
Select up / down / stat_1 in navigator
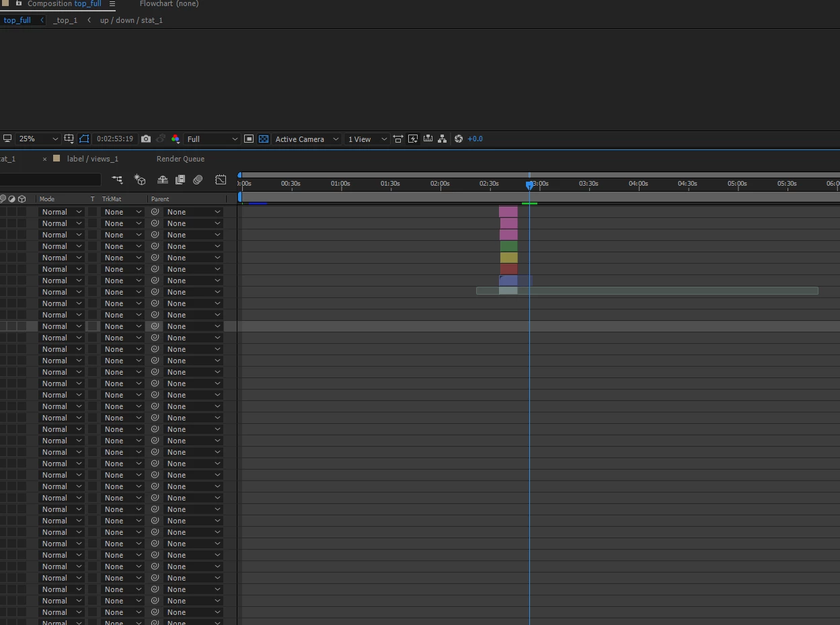pos(131,20)
